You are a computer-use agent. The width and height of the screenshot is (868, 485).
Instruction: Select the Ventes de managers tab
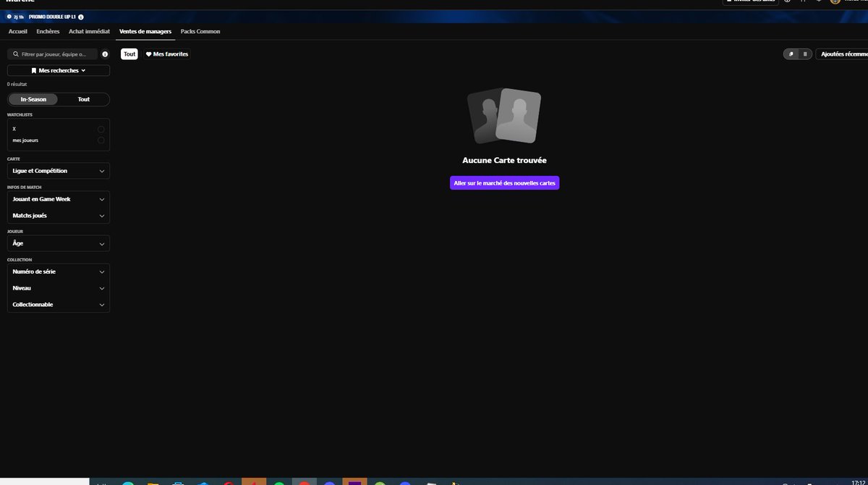[x=145, y=32]
